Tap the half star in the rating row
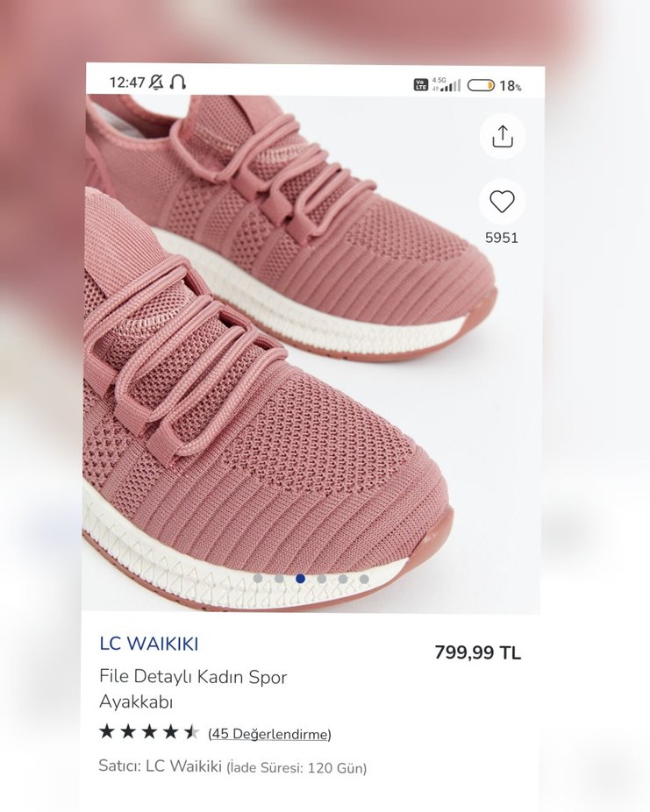This screenshot has height=812, width=650. click(x=191, y=731)
